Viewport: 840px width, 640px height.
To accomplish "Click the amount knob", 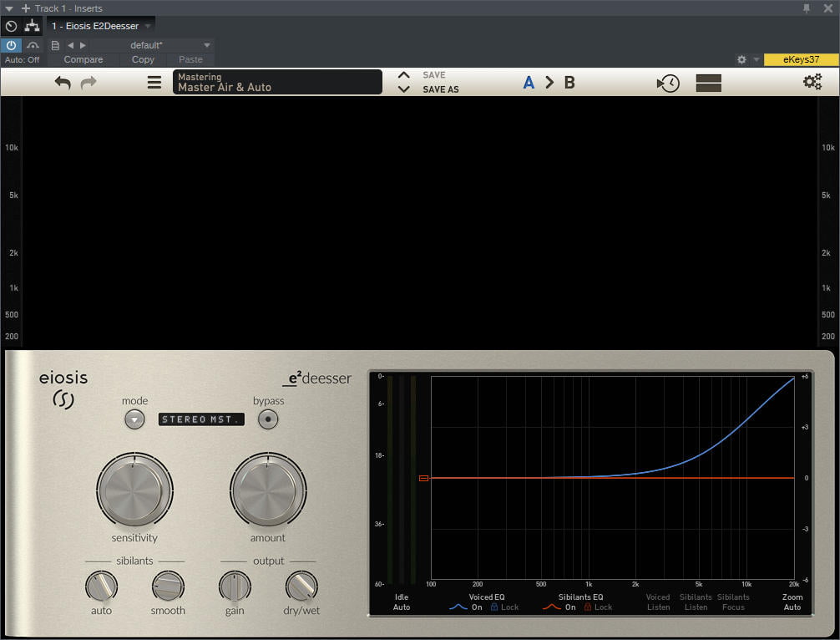I will (x=268, y=490).
